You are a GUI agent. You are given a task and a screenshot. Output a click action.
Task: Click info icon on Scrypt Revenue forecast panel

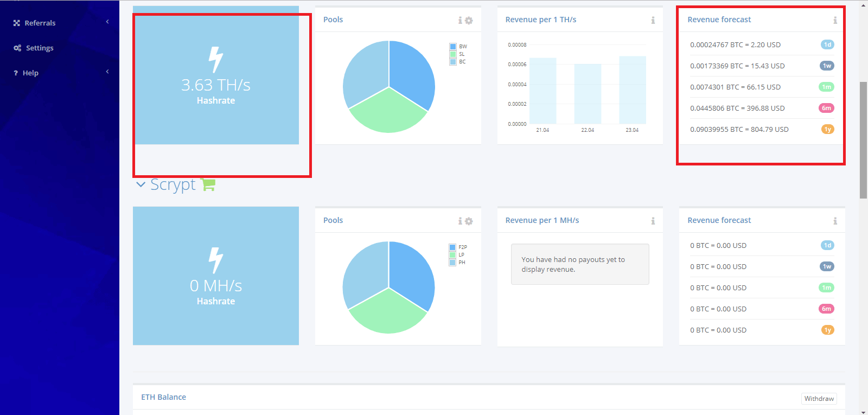point(835,221)
